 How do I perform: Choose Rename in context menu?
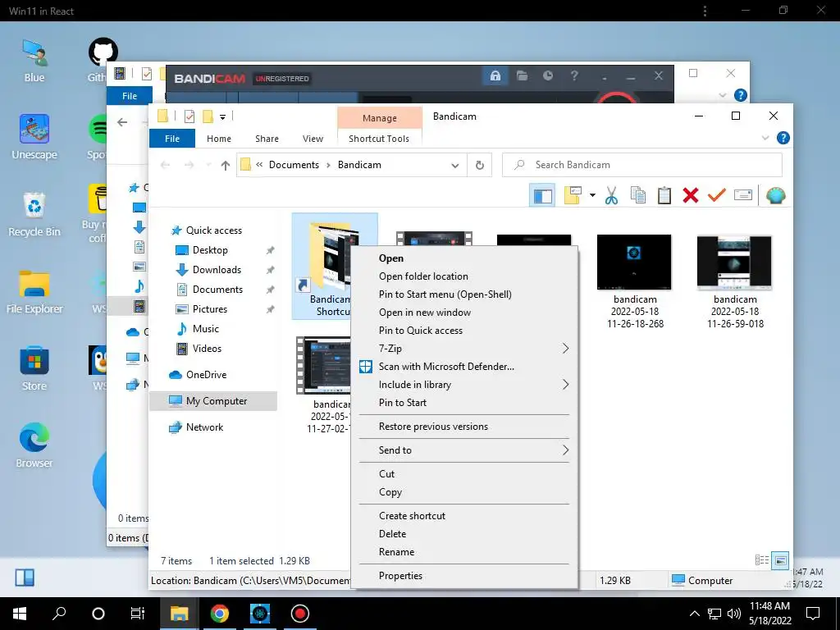tap(464, 552)
